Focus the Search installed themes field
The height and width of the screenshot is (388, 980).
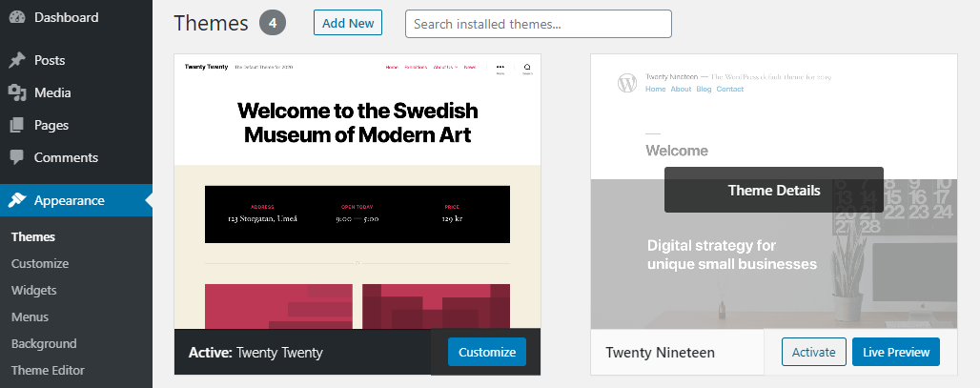point(538,24)
